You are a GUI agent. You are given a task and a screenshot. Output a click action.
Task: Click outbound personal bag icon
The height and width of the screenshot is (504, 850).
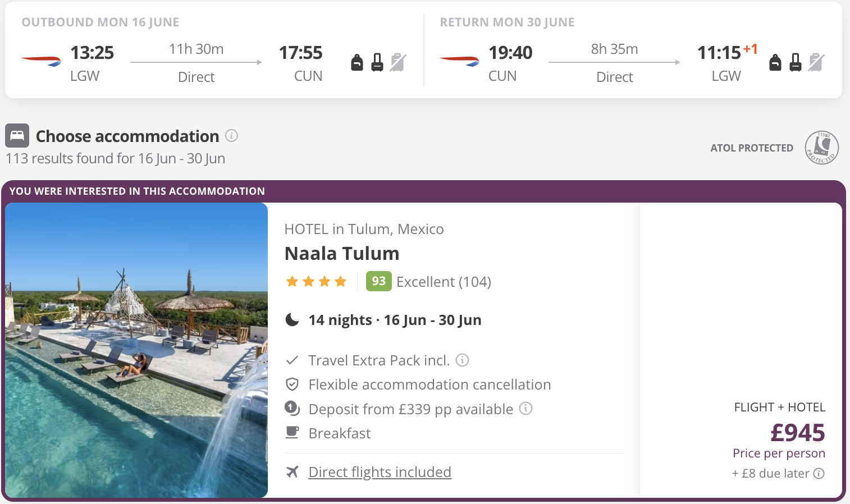tap(357, 62)
